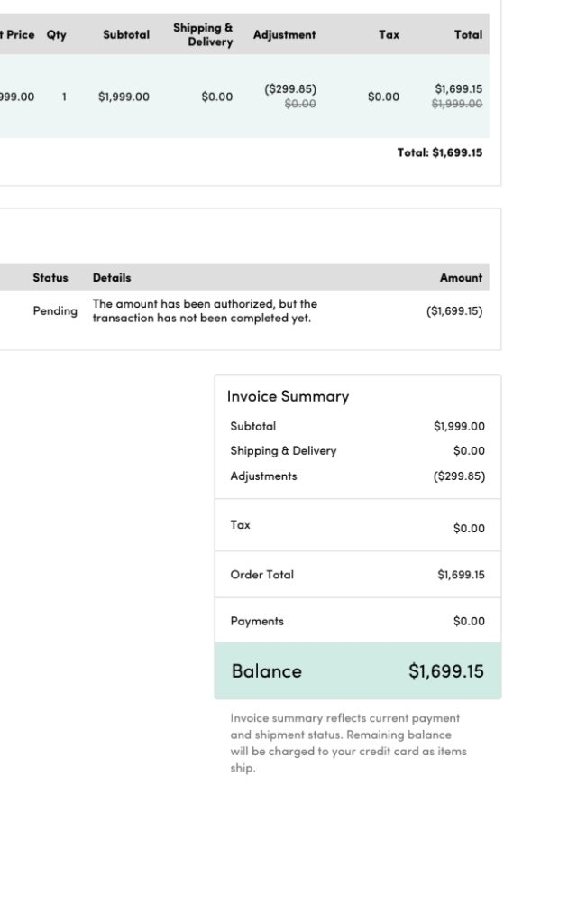
Task: Click the authorized transaction details text
Action: [205, 311]
